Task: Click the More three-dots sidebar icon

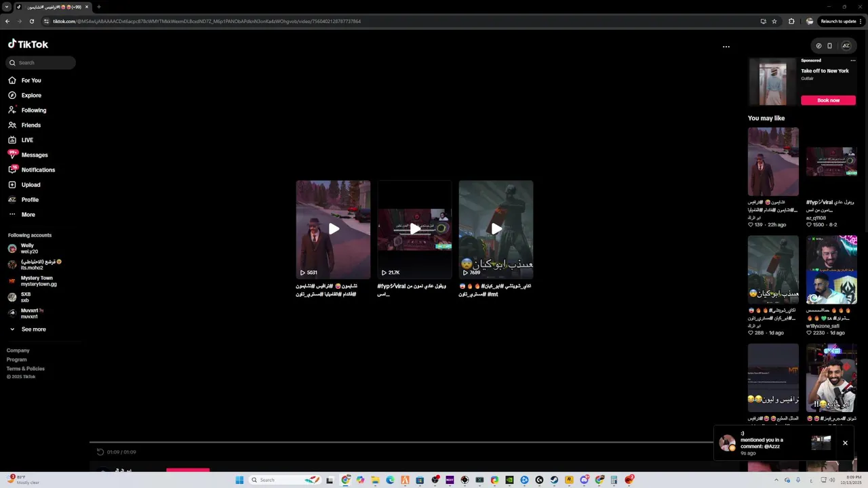Action: [12, 215]
